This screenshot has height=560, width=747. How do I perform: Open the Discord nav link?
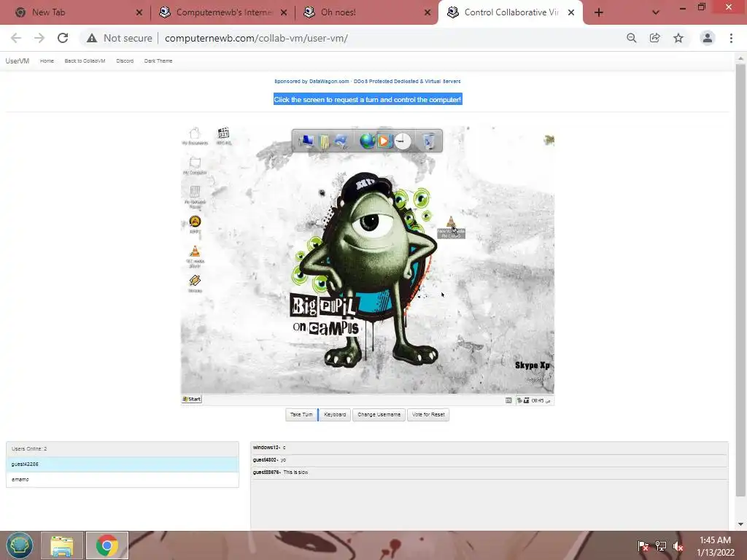125,61
